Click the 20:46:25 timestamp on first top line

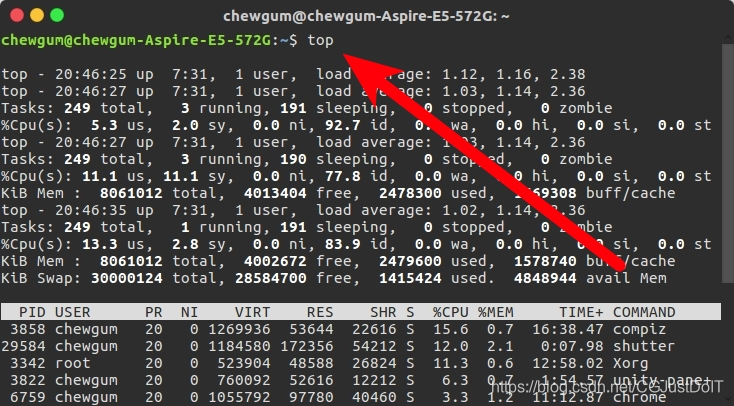coord(91,74)
